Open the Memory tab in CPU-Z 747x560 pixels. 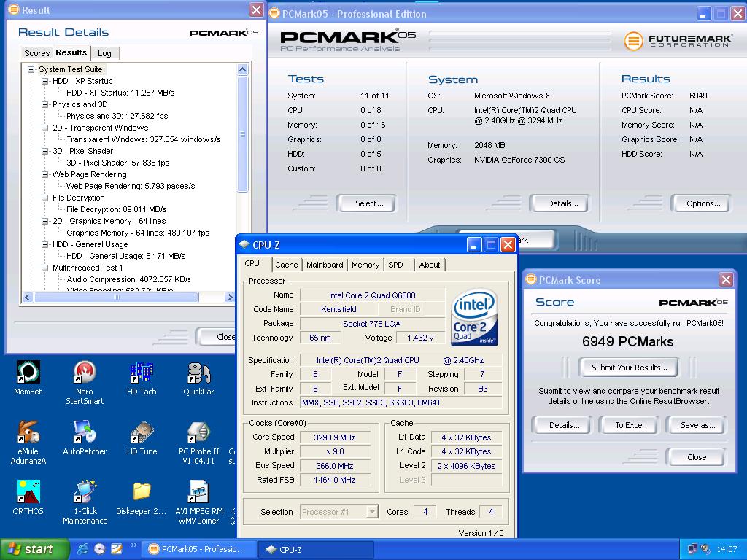pos(365,265)
